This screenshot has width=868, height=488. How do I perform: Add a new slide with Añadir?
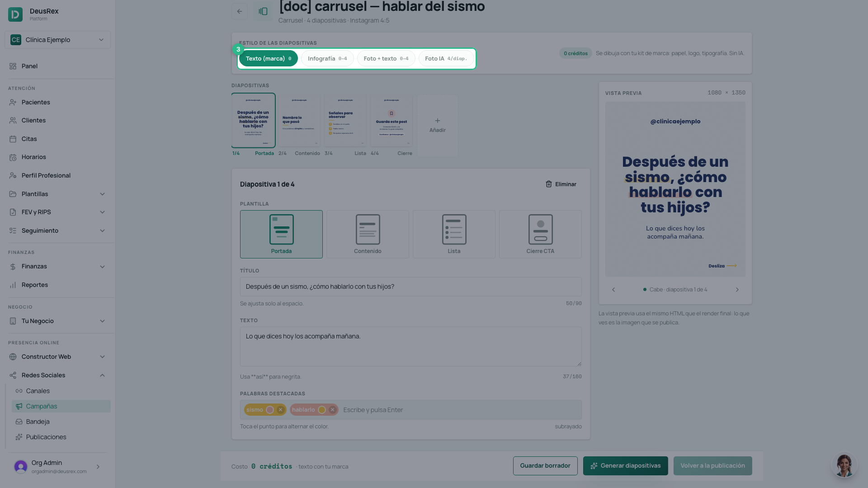[x=437, y=126]
